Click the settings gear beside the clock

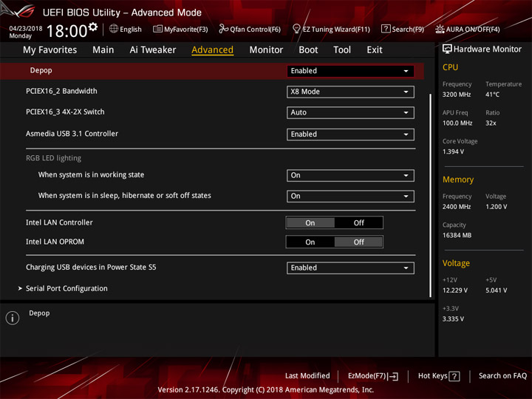click(x=93, y=27)
